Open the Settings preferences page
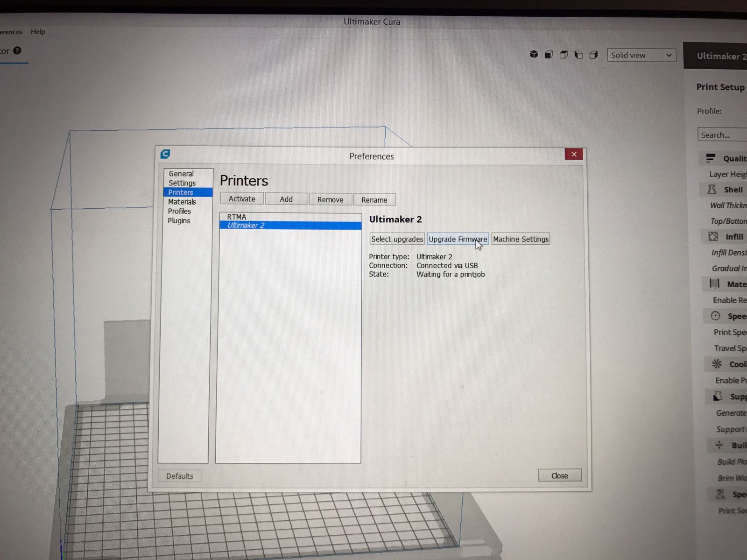Viewport: 747px width, 560px height. point(182,183)
